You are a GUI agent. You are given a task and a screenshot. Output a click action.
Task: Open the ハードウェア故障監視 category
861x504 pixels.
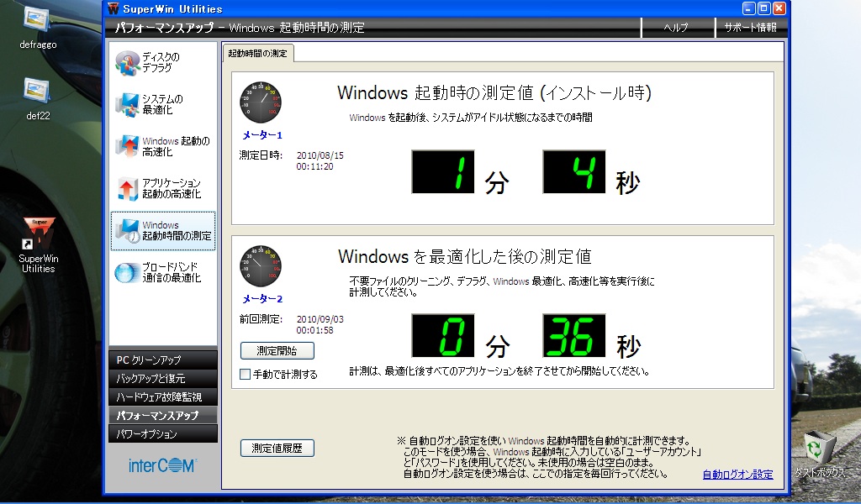click(x=163, y=396)
